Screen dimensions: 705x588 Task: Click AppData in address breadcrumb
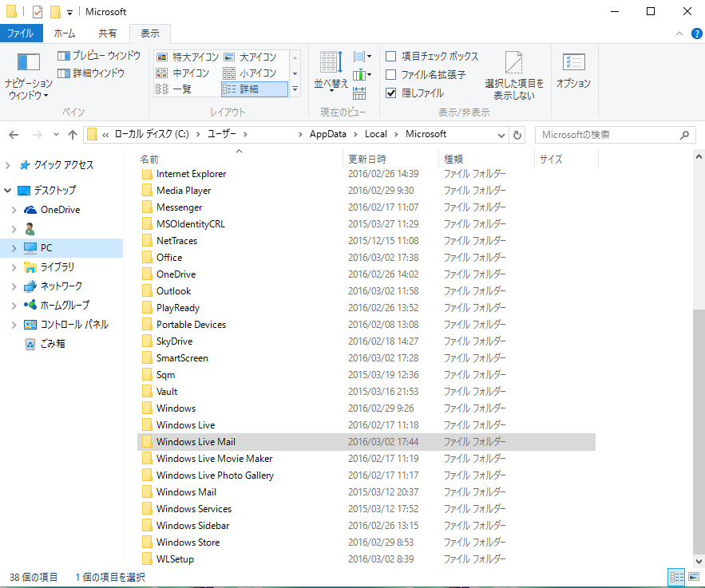(x=328, y=134)
